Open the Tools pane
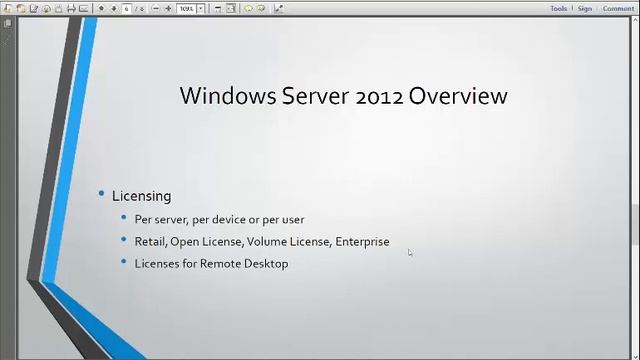 (x=558, y=8)
